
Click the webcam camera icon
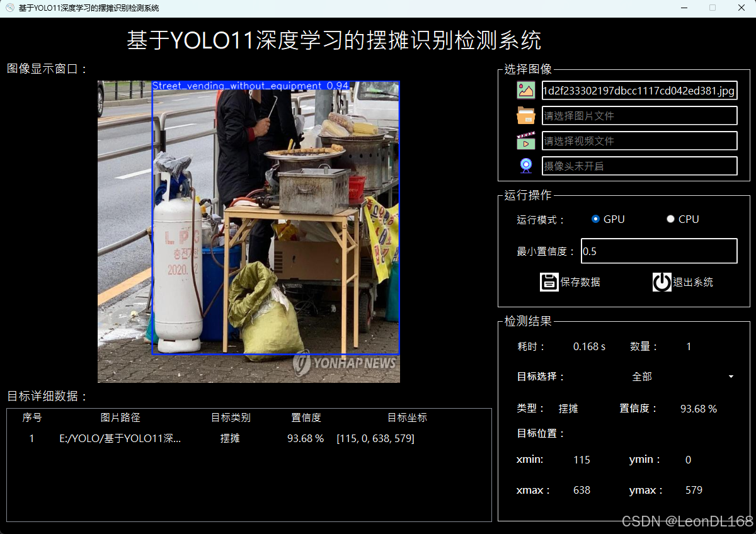pyautogui.click(x=526, y=166)
